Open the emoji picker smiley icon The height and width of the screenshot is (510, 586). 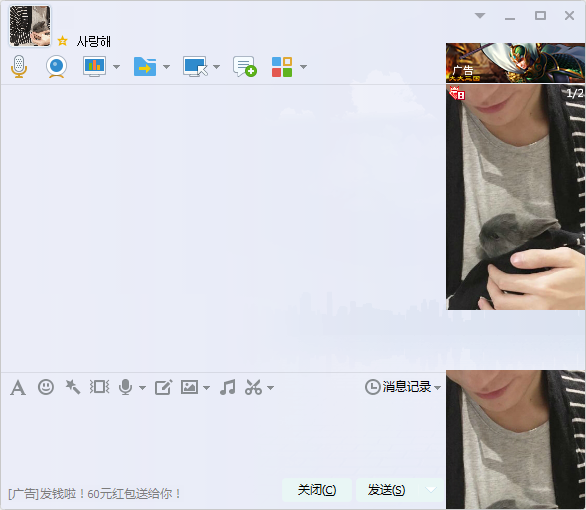46,387
